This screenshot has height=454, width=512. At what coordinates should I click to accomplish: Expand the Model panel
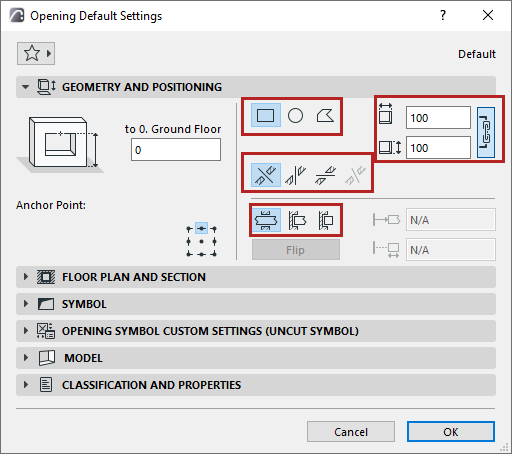click(x=26, y=358)
